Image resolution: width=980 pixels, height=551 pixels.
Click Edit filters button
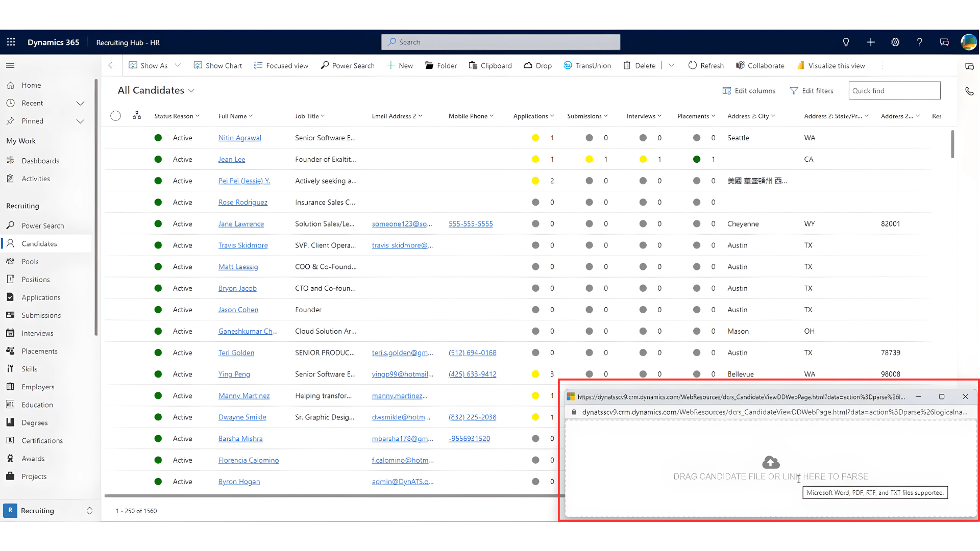[812, 91]
